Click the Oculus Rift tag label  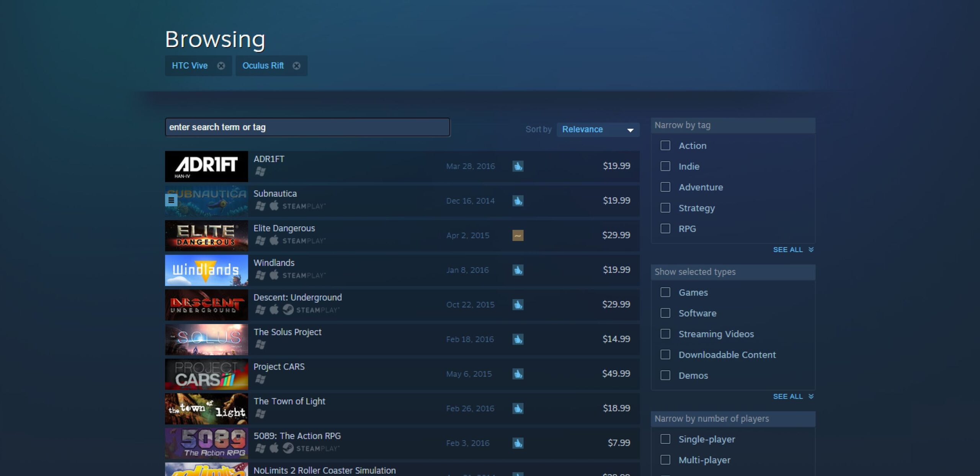click(x=263, y=66)
